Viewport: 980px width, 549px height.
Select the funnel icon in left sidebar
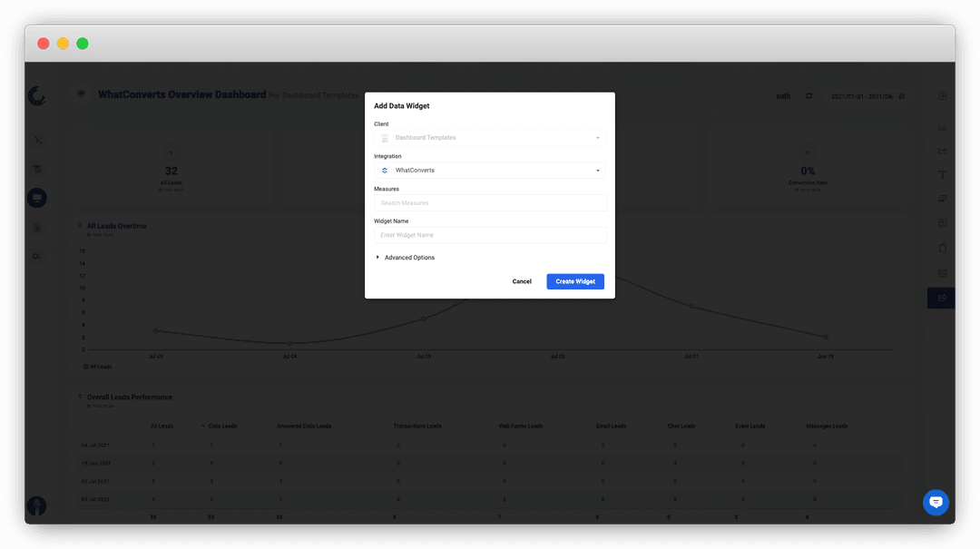point(37,169)
